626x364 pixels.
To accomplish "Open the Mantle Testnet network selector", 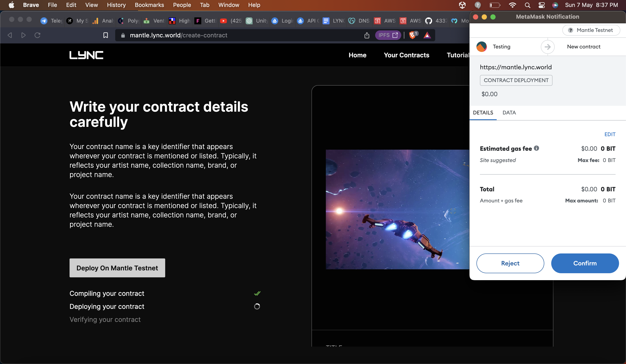I will (x=591, y=30).
